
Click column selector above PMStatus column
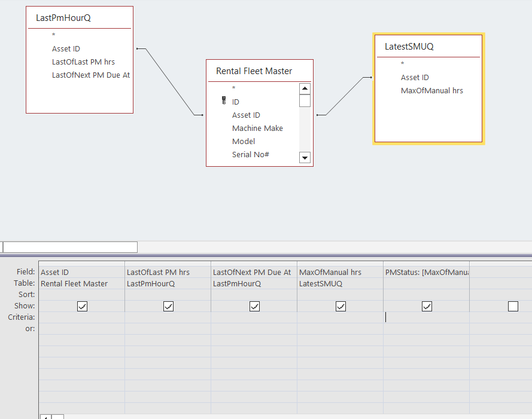tap(427, 264)
